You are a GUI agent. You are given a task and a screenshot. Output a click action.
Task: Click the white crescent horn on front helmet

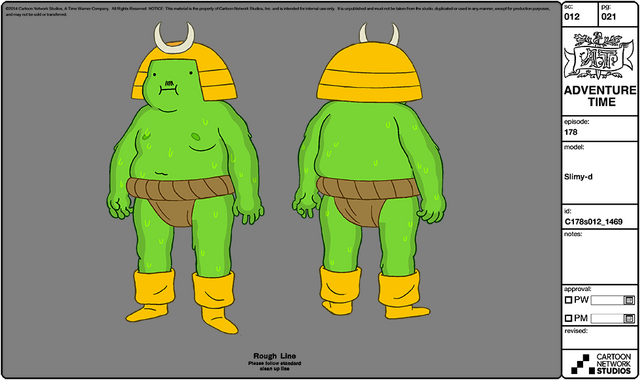pyautogui.click(x=174, y=38)
